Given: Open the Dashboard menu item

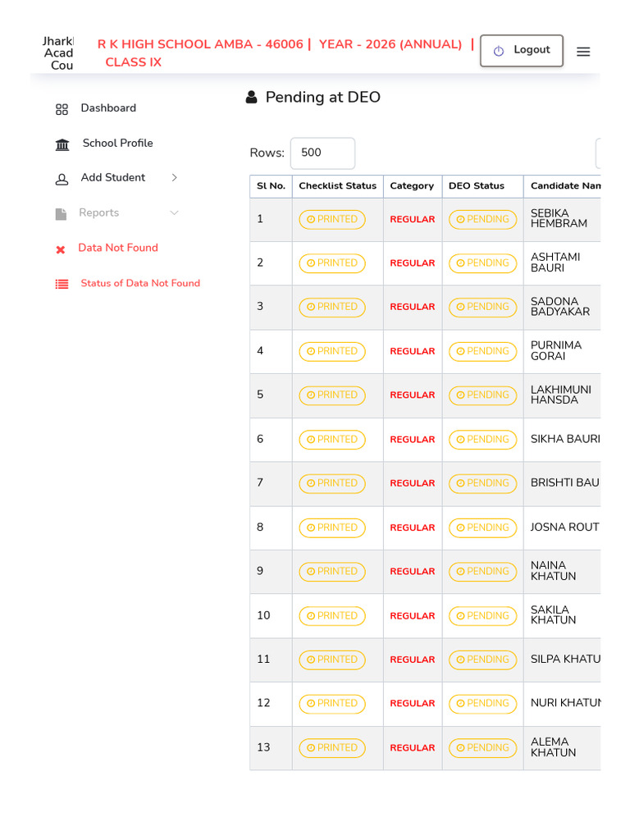Looking at the screenshot, I should [x=108, y=108].
